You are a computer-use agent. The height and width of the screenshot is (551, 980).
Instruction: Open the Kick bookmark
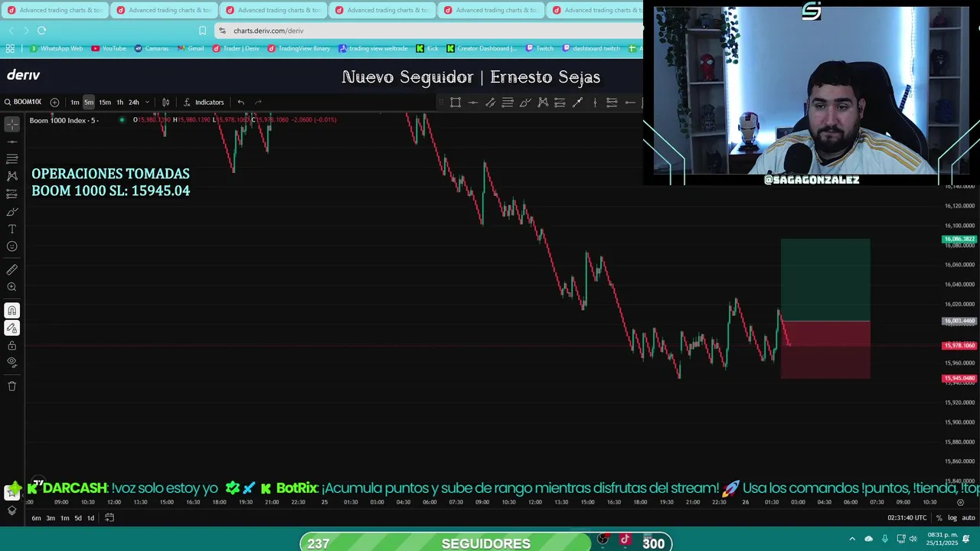(427, 48)
